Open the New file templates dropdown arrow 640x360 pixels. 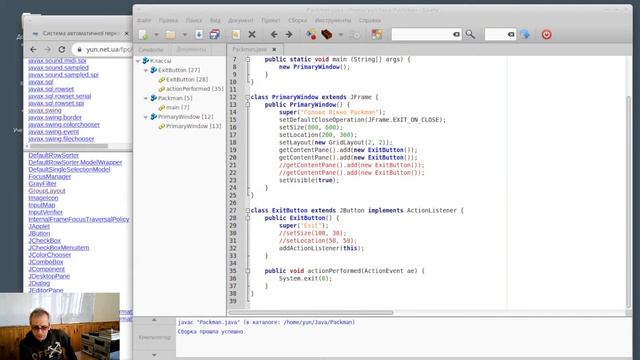coord(156,35)
